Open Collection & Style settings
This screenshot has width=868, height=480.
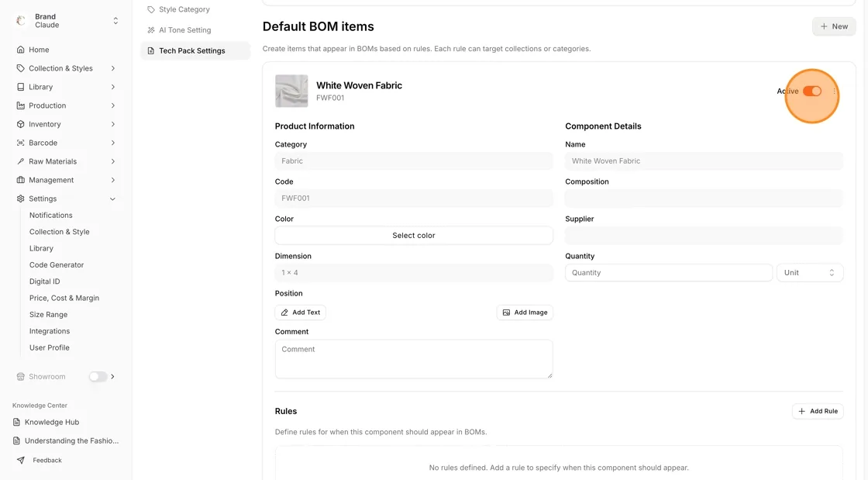[59, 232]
